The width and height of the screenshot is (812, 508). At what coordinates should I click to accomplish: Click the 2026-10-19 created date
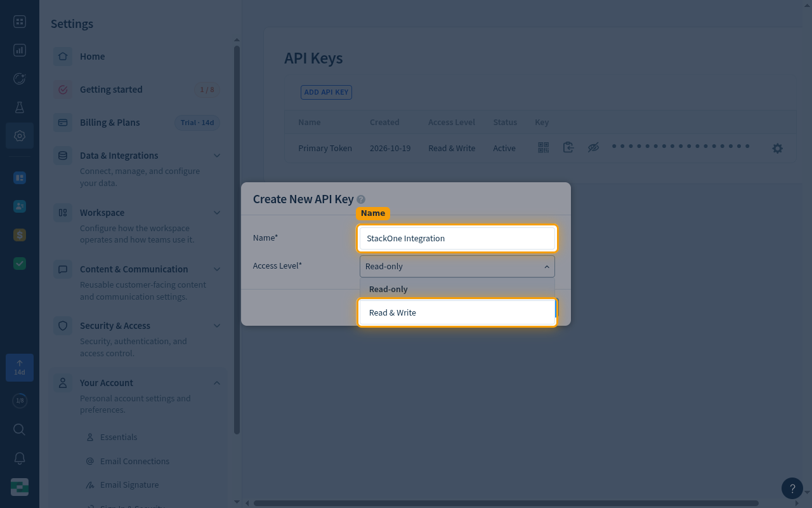(390, 148)
